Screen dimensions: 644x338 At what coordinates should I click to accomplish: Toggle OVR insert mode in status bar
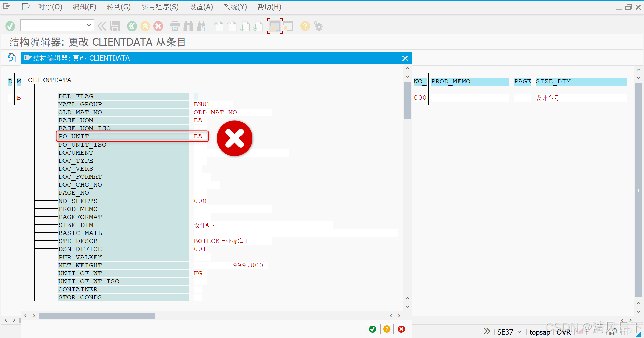tap(564, 332)
